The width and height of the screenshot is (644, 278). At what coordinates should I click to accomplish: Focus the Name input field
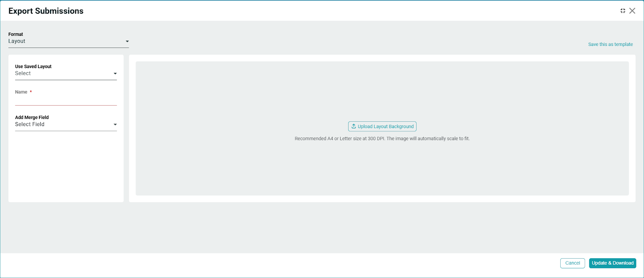click(x=66, y=100)
